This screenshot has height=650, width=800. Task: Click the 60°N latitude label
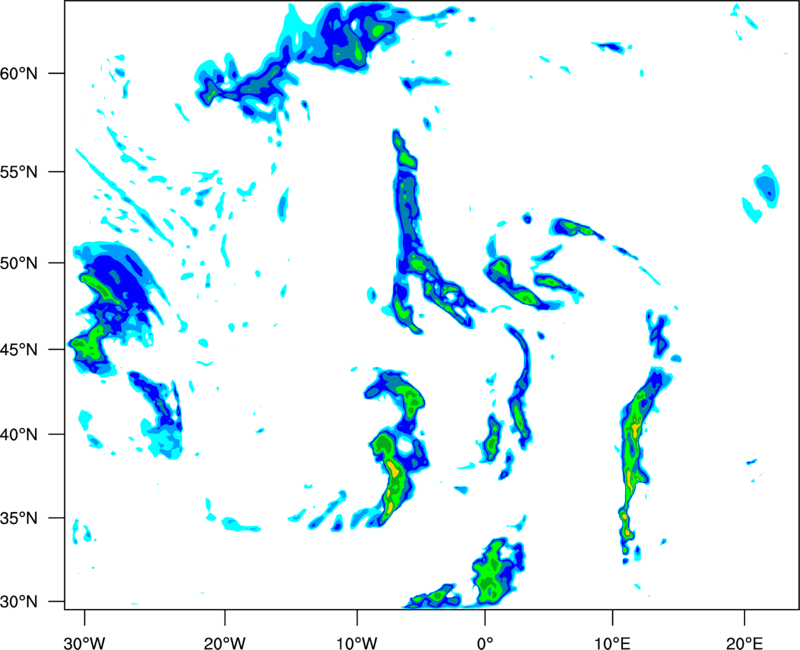[19, 74]
